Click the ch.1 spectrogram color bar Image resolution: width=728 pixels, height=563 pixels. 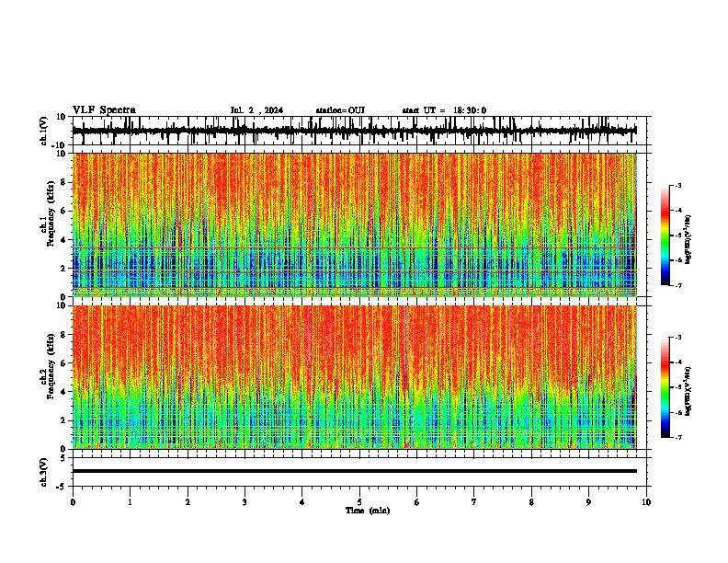pyautogui.click(x=665, y=236)
